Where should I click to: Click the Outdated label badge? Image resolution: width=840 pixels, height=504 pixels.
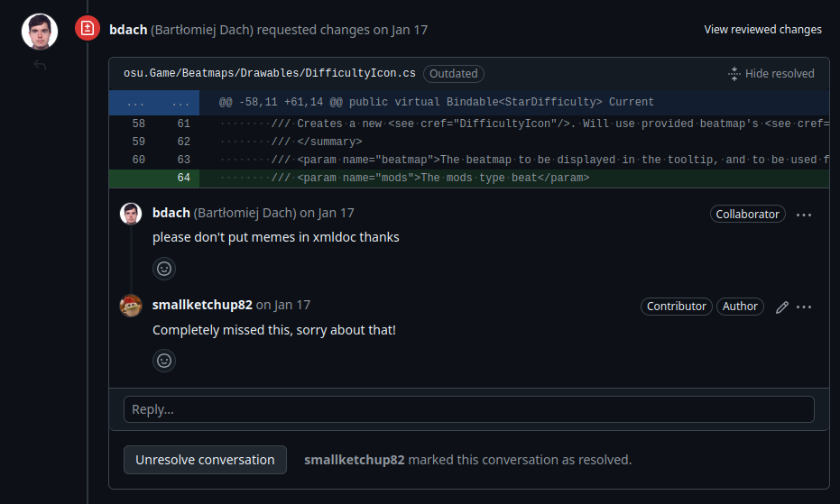tap(454, 74)
